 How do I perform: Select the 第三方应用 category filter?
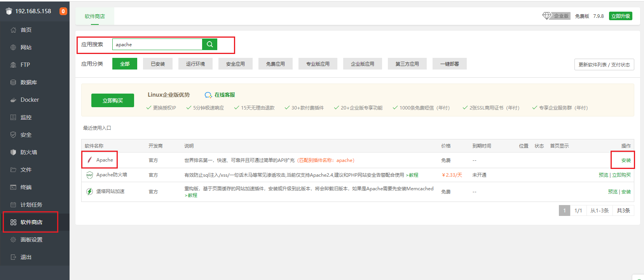407,64
